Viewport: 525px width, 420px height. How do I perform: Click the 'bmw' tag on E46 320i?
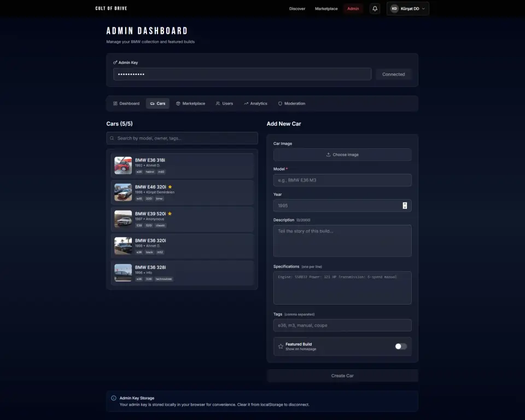pyautogui.click(x=159, y=199)
